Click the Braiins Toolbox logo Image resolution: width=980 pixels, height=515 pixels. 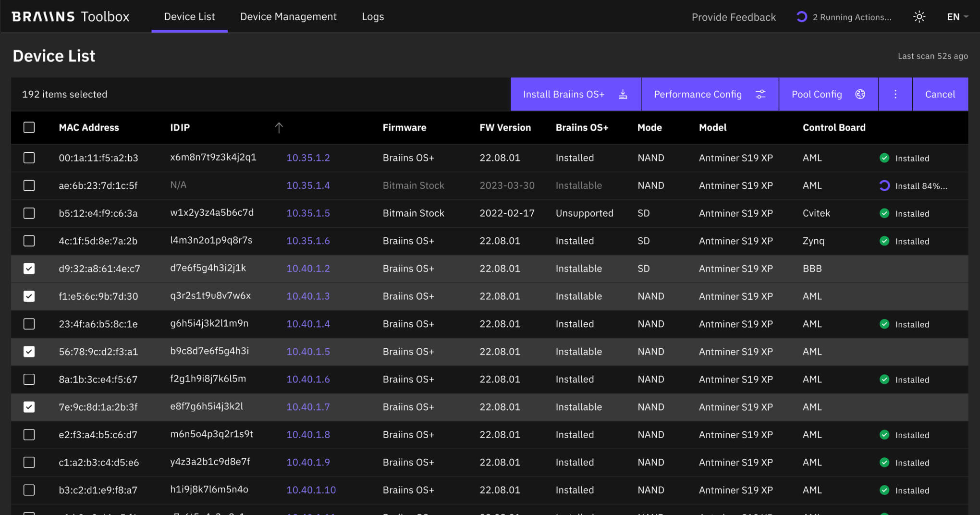coord(71,17)
